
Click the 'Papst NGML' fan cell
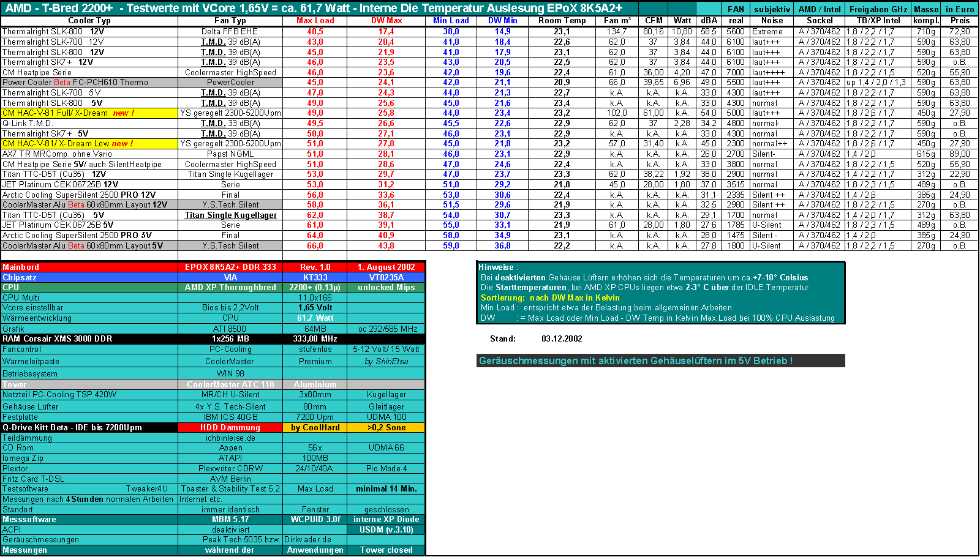pos(230,154)
